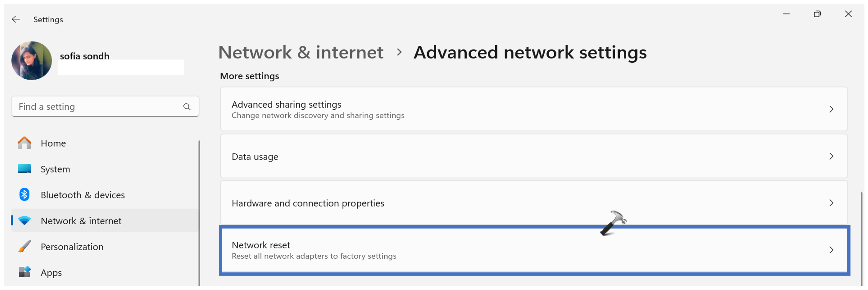Click the search magnifier icon
This screenshot has width=868, height=290.
pos(187,107)
